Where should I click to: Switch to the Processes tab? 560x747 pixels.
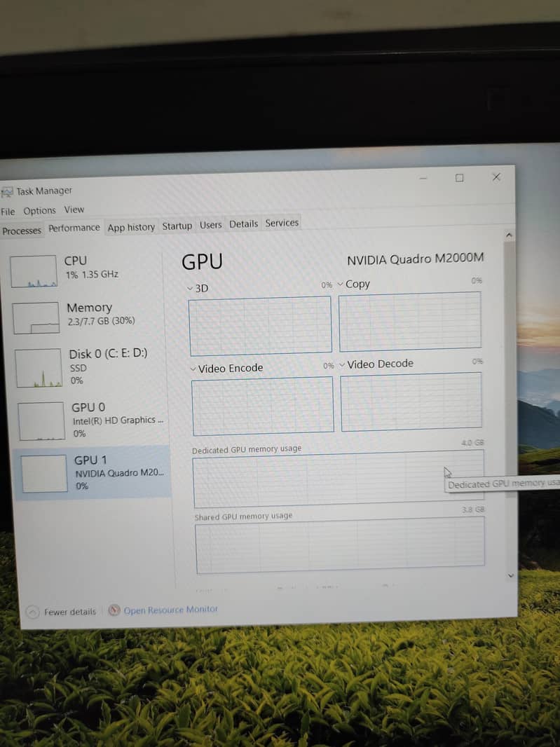click(22, 231)
